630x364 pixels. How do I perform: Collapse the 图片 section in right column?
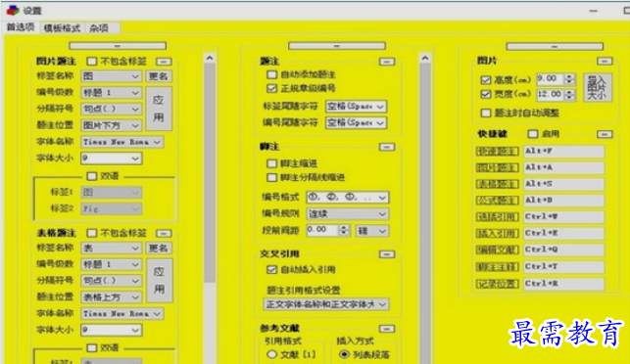coord(605,61)
